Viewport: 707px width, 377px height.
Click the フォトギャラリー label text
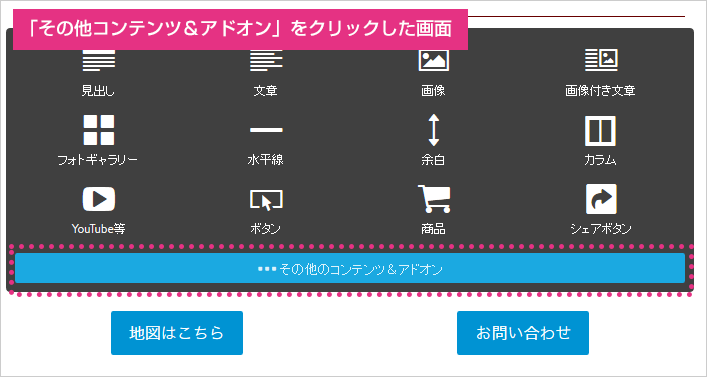click(98, 160)
